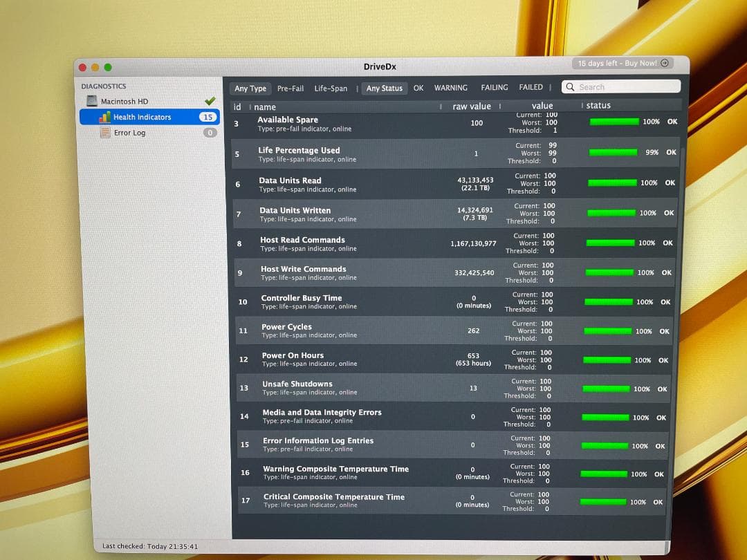747x560 pixels.
Task: Click raw value 14,324,691 for Data Units Written
Action: [x=475, y=210]
